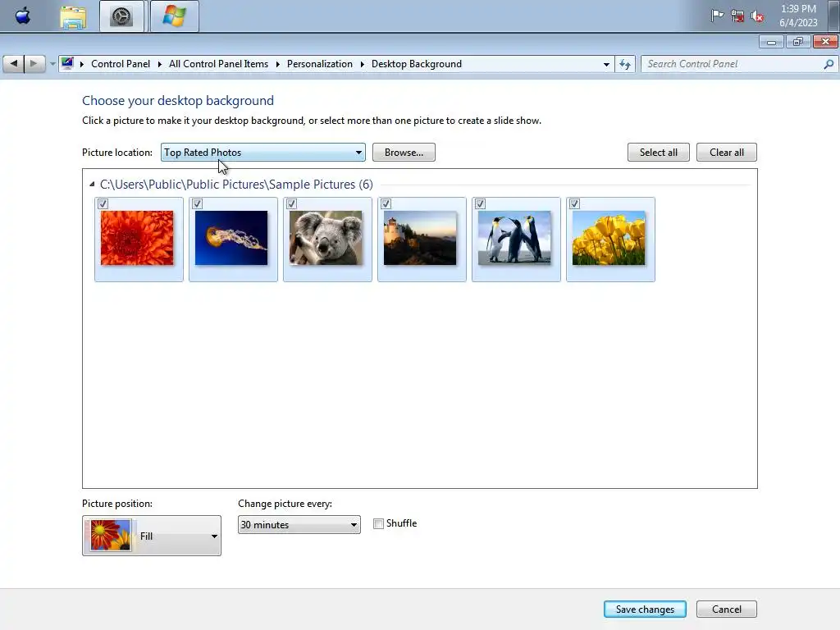Open the System Preferences gear taskbar icon
840x630 pixels.
(x=121, y=16)
